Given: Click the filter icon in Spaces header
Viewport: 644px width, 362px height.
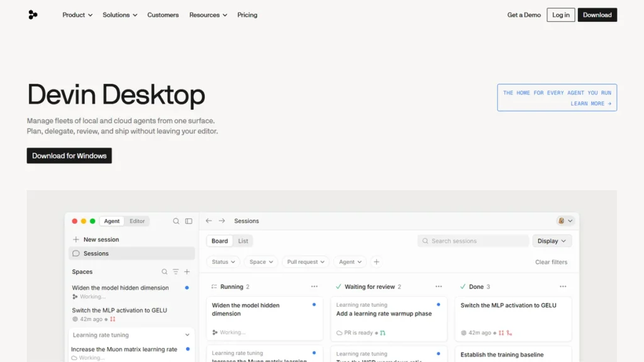Looking at the screenshot, I should (175, 271).
